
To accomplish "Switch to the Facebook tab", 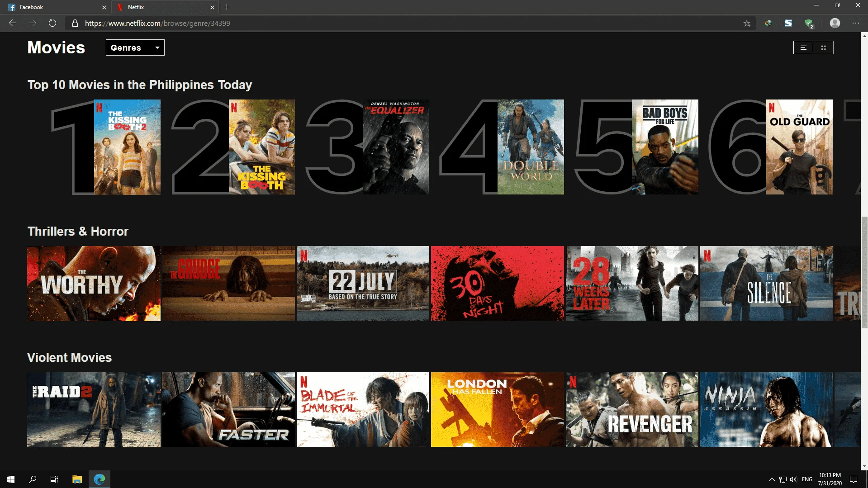I will pos(55,7).
